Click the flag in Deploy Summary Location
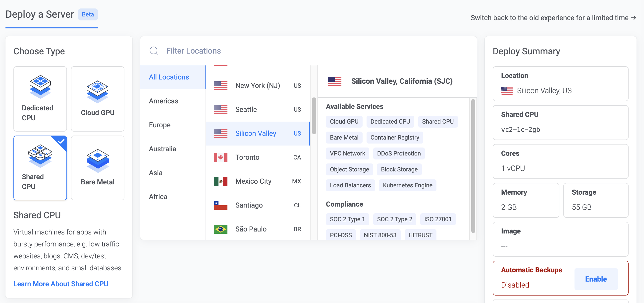 507,90
